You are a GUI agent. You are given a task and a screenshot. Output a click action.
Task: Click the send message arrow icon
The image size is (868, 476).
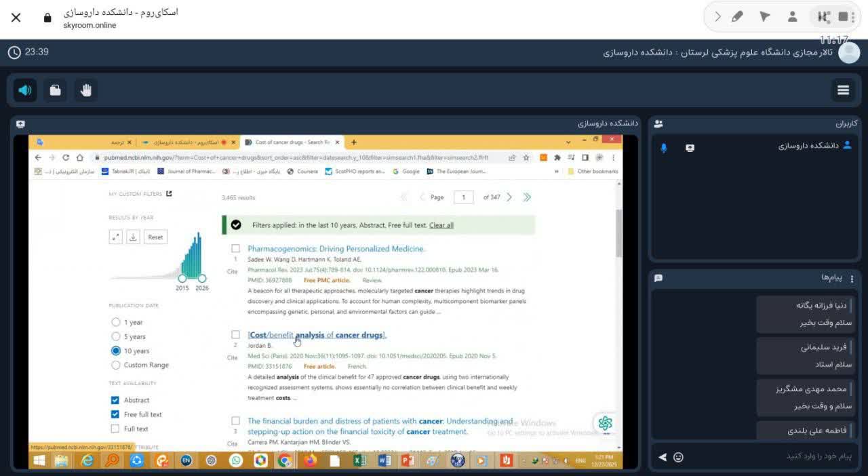click(x=663, y=457)
